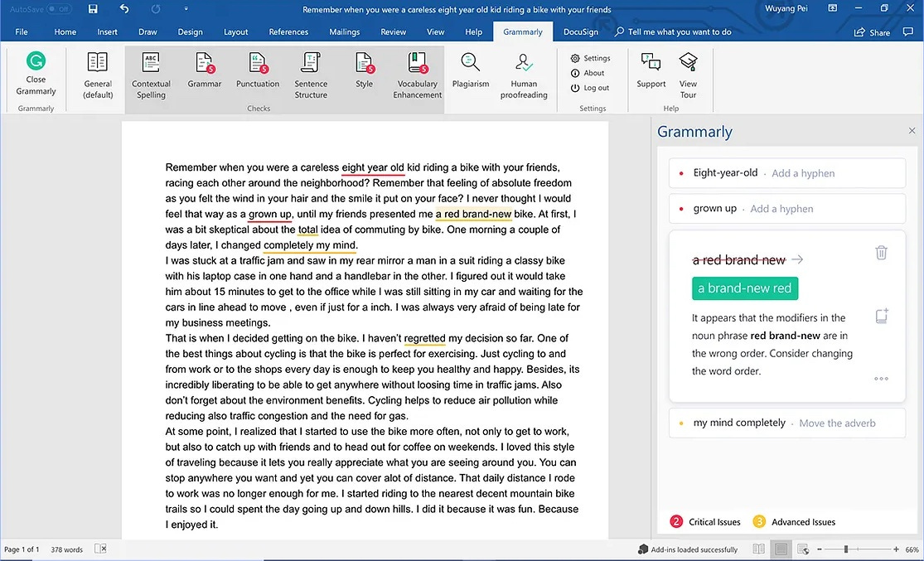Switch to the Insert tab

click(x=107, y=31)
